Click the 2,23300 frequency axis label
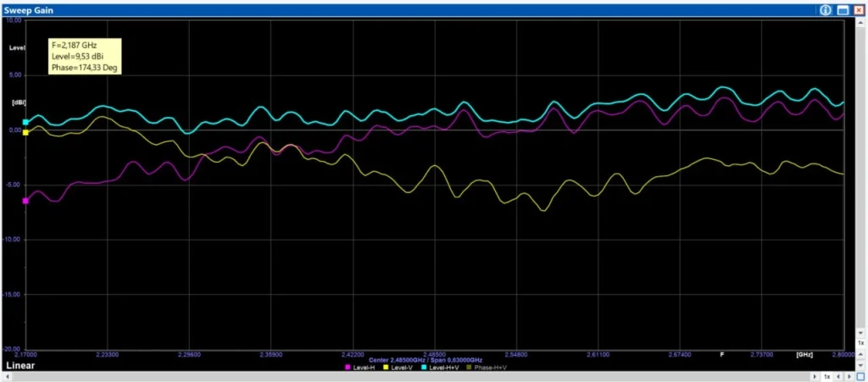 (108, 354)
